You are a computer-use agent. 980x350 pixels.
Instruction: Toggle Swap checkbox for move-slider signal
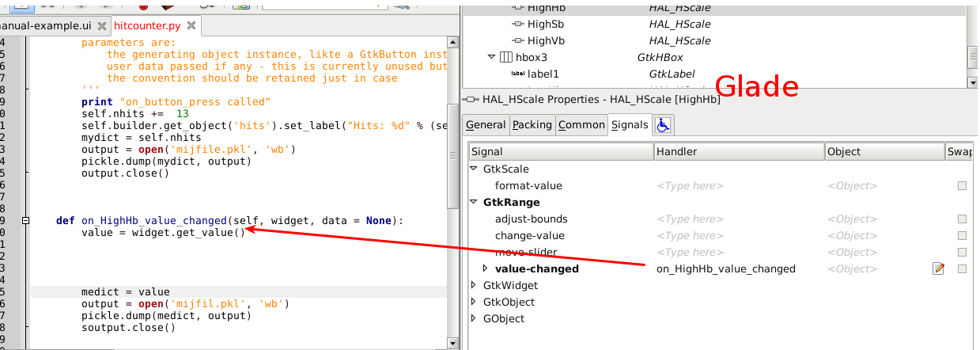click(962, 252)
